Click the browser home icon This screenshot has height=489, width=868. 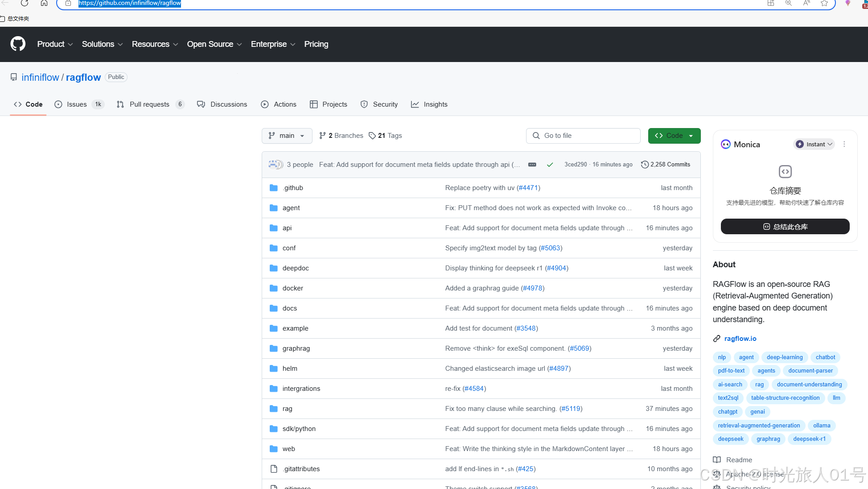coord(44,4)
